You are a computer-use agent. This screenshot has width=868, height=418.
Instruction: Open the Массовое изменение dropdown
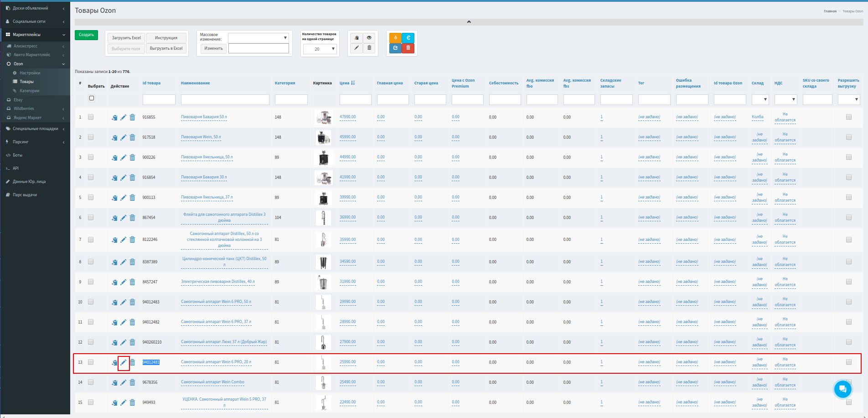(x=258, y=37)
